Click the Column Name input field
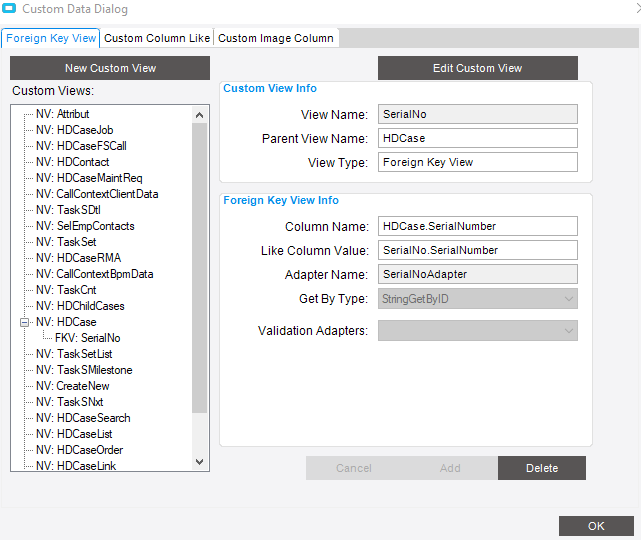641x540 pixels. [477, 226]
